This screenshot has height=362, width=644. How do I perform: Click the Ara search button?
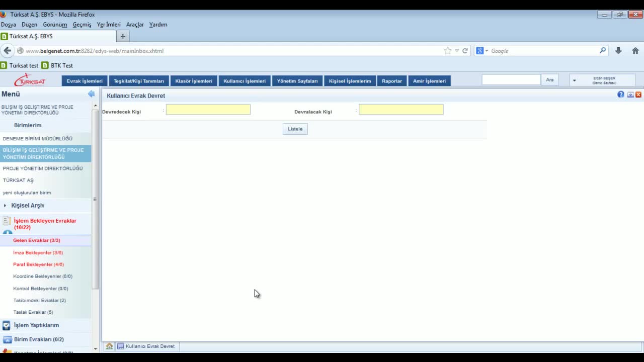pyautogui.click(x=549, y=80)
